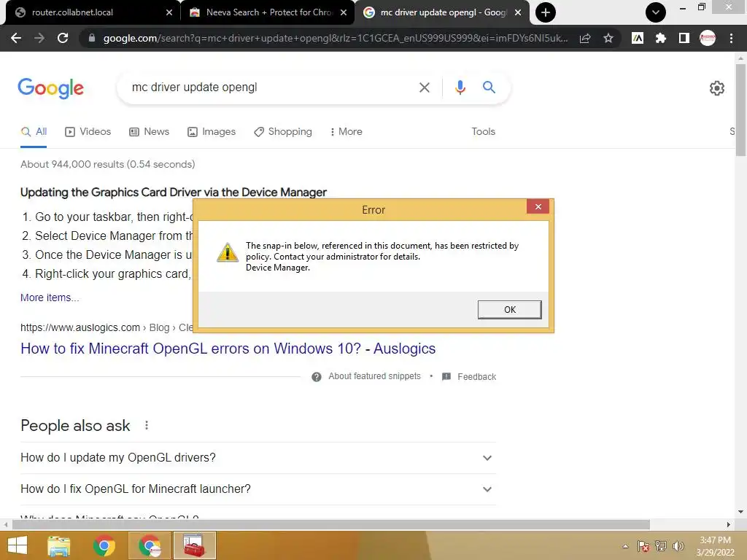Viewport: 747px width, 560px height.
Task: Switch to Videos results
Action: (88, 131)
